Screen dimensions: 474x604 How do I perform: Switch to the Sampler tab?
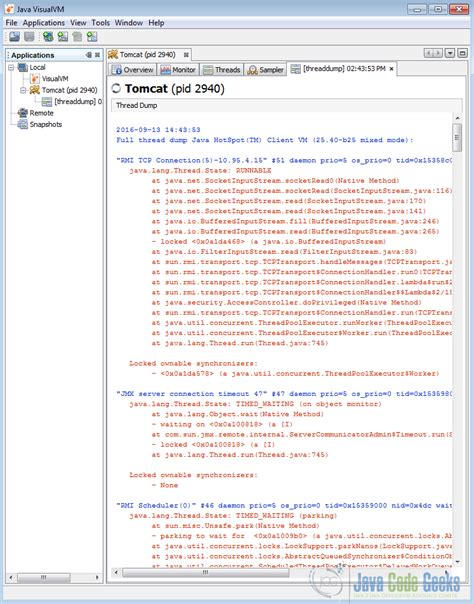click(266, 70)
